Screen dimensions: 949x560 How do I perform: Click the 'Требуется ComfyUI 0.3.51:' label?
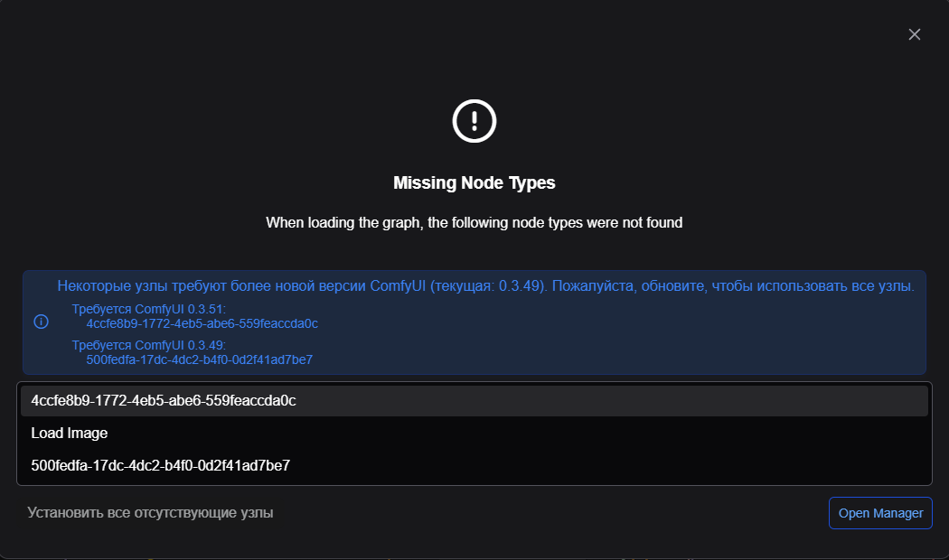click(x=149, y=310)
